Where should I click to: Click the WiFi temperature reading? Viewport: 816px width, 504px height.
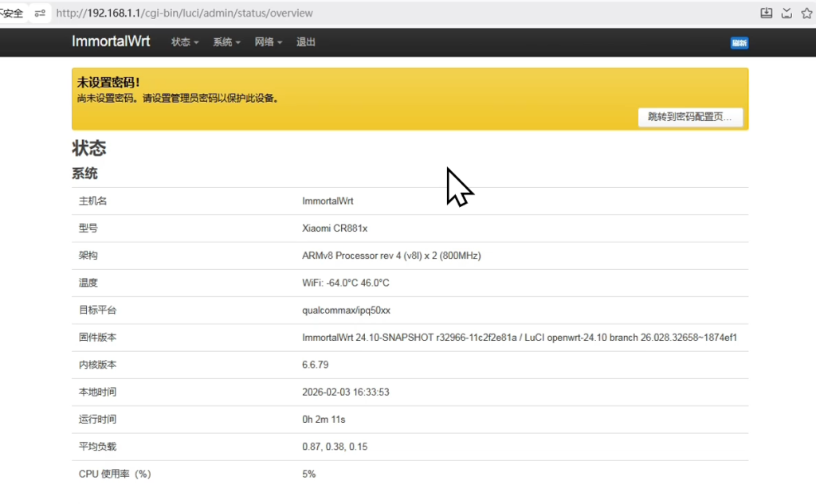[343, 283]
